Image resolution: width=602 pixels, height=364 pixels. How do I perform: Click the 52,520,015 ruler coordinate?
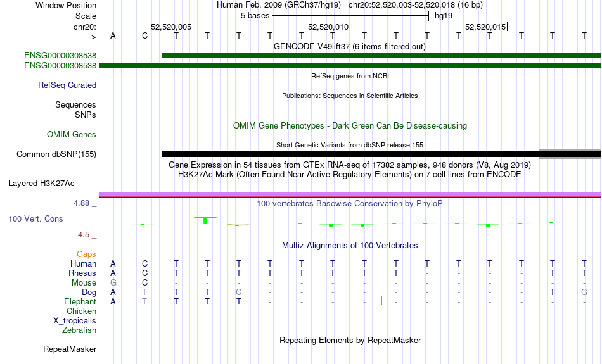[x=485, y=27]
